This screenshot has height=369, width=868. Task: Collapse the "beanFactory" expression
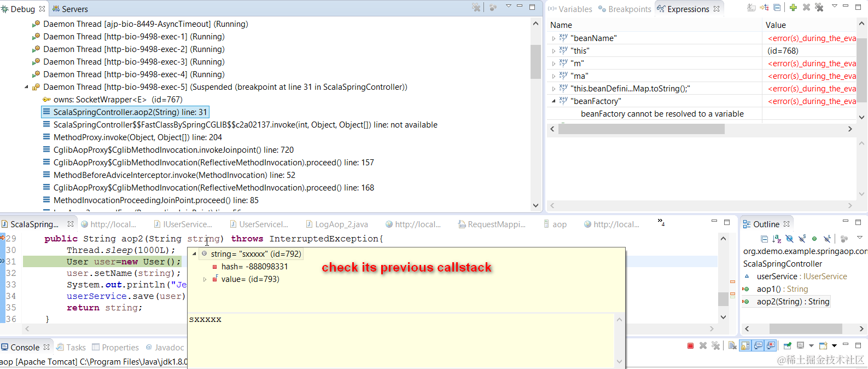(554, 101)
